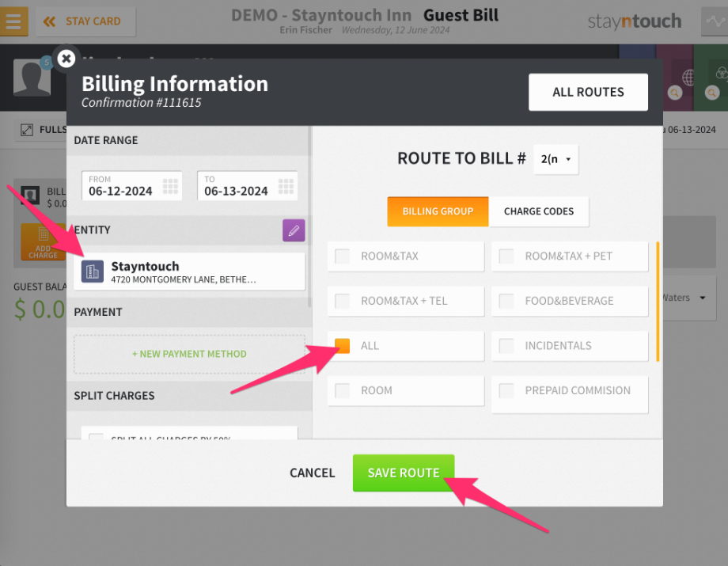This screenshot has width=728, height=566.
Task: Click the guest avatar in background
Action: point(32,78)
